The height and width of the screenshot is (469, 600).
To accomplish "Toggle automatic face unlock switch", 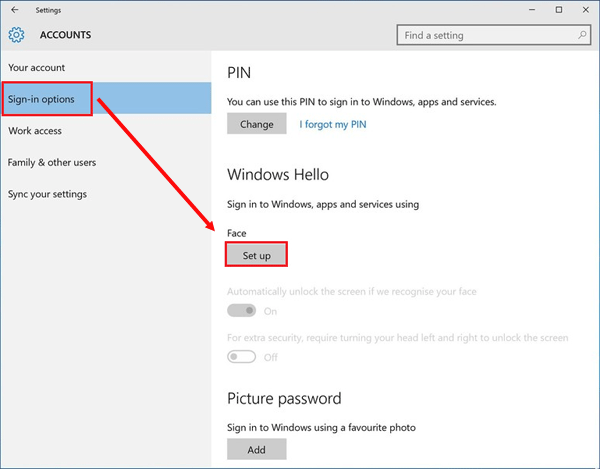I will pos(241,311).
